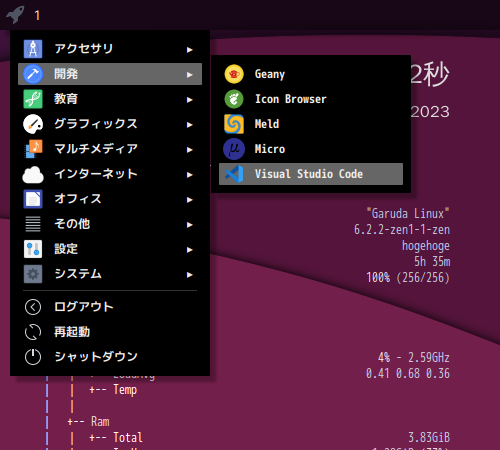Open the オフィス menu category
The image size is (500, 450).
tap(110, 199)
